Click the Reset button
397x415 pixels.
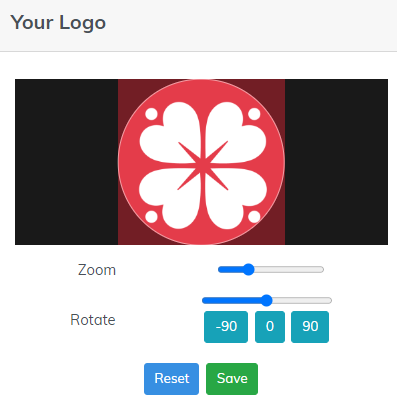[171, 379]
